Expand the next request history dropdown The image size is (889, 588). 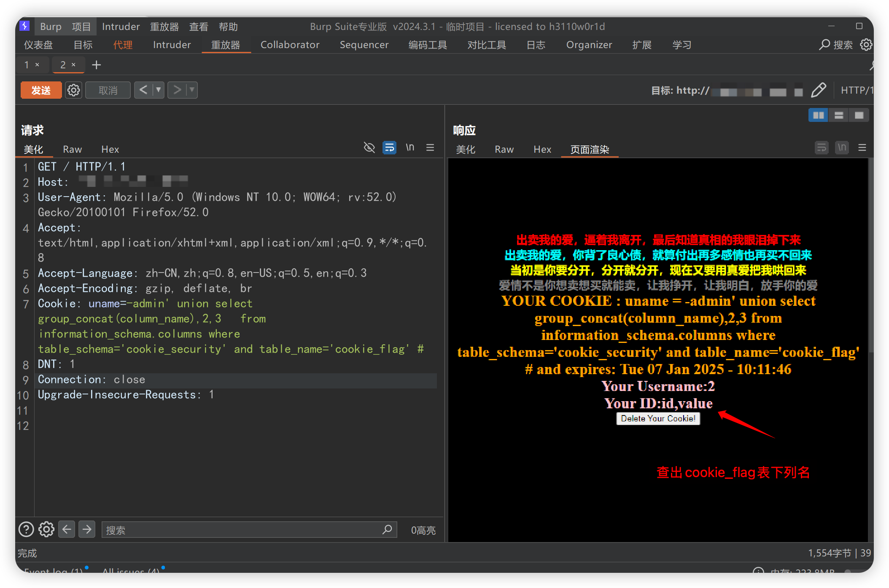point(192,90)
